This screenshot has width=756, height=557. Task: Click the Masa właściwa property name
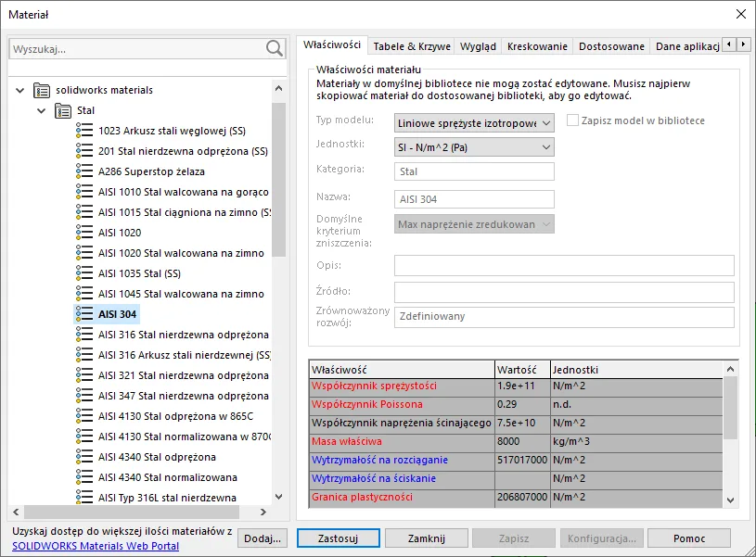point(347,441)
